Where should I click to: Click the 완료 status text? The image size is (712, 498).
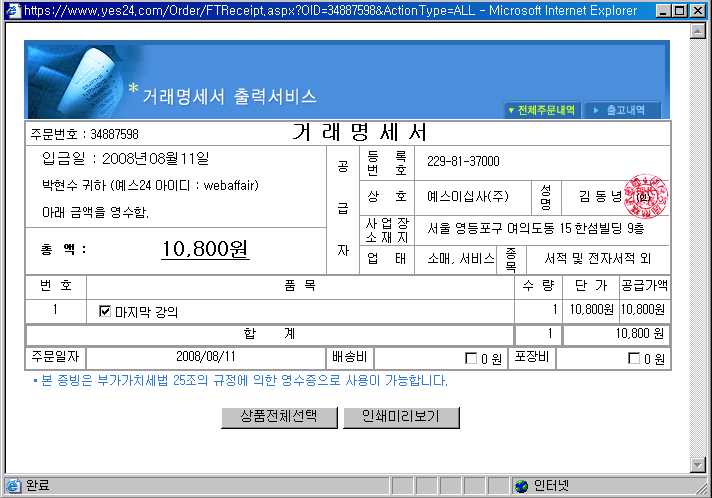pyautogui.click(x=37, y=486)
